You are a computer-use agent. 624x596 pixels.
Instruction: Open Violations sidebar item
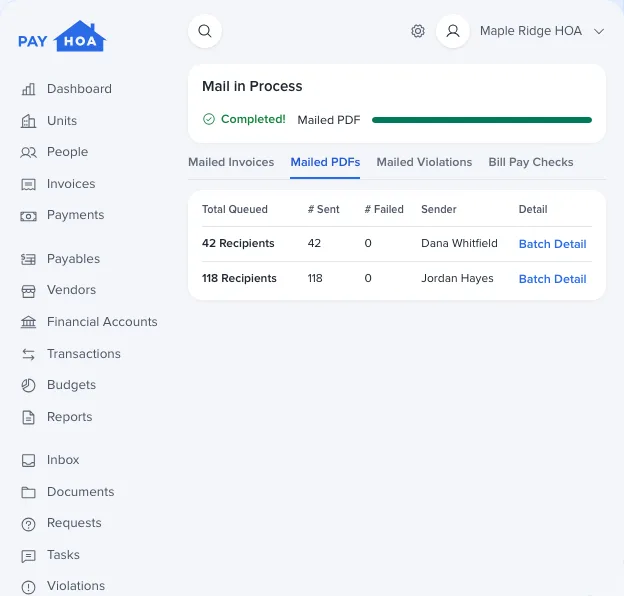[x=76, y=586]
